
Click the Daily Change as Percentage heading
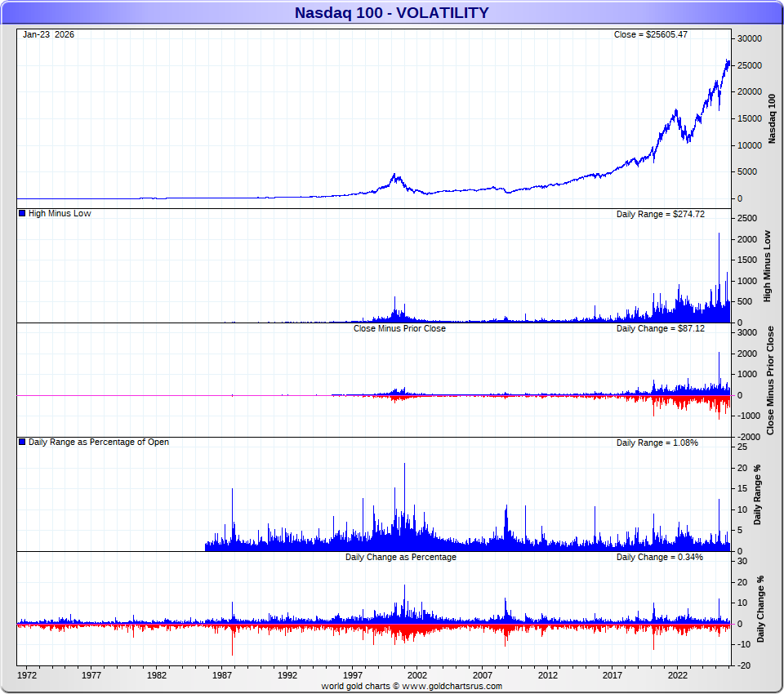(x=400, y=557)
